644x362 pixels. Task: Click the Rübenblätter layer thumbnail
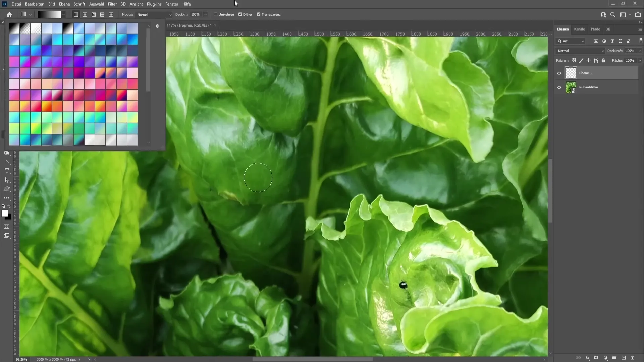pos(571,87)
